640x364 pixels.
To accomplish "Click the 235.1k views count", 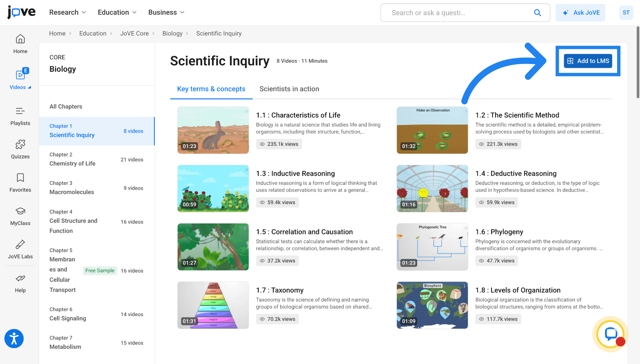I will (x=279, y=144).
